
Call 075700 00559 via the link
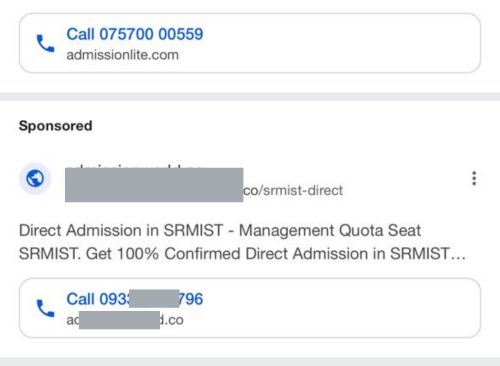(135, 34)
